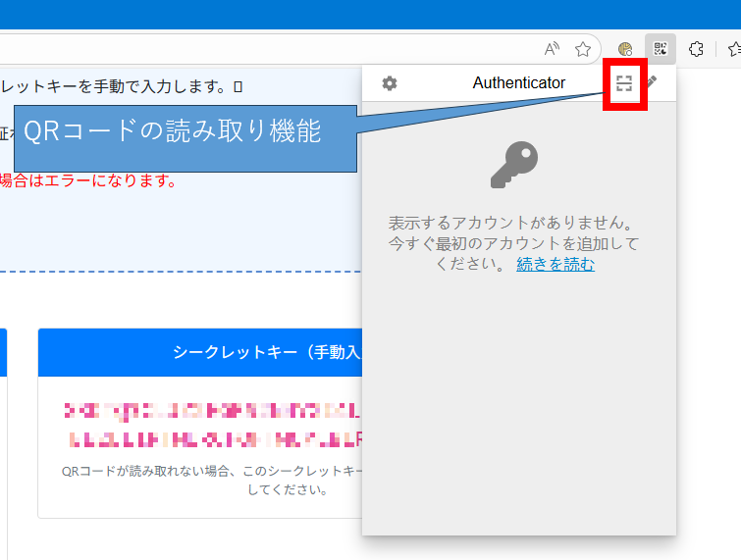Open Authenticator settings via the gear icon
The height and width of the screenshot is (560, 741).
click(390, 83)
